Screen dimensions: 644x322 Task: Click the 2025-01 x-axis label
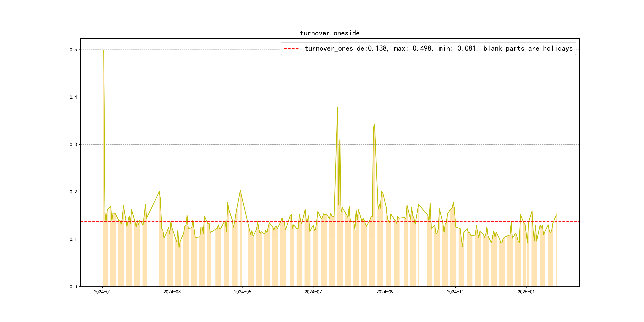[x=526, y=292]
